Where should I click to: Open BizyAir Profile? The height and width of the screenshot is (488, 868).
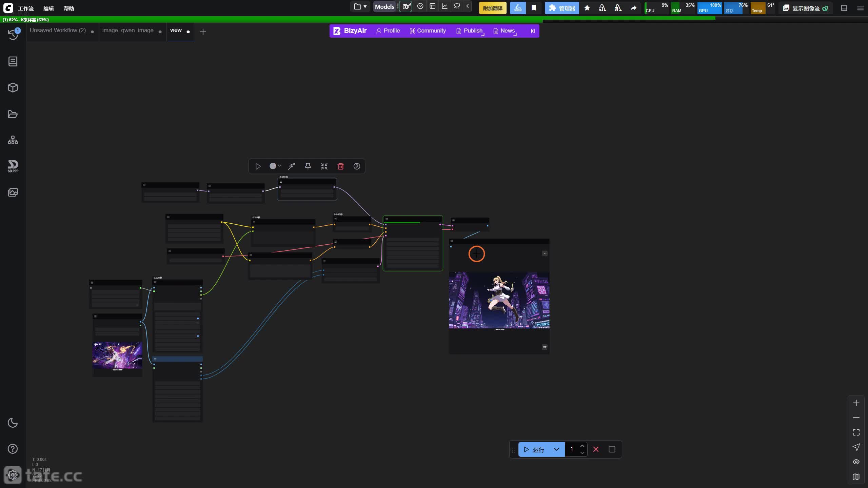click(388, 31)
